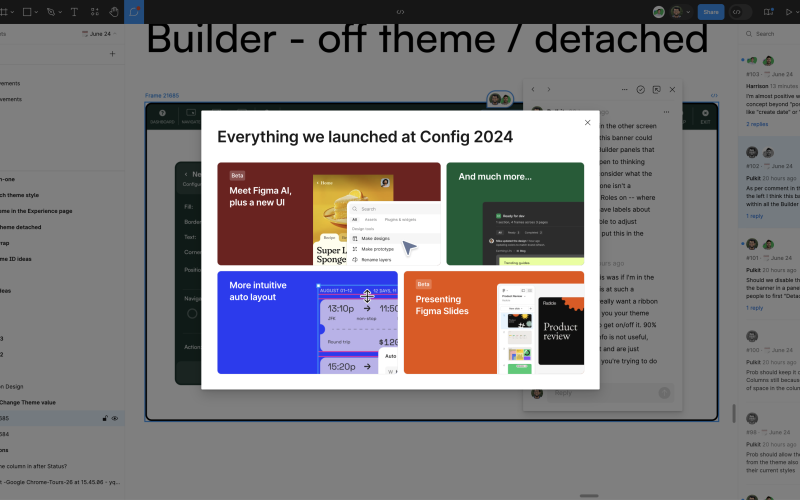Viewport: 800px width, 500px height.
Task: Open 1 reply link on comment #102
Action: pos(755,216)
